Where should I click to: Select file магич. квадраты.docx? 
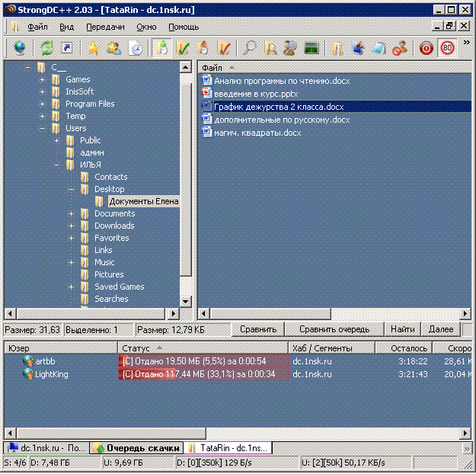257,133
